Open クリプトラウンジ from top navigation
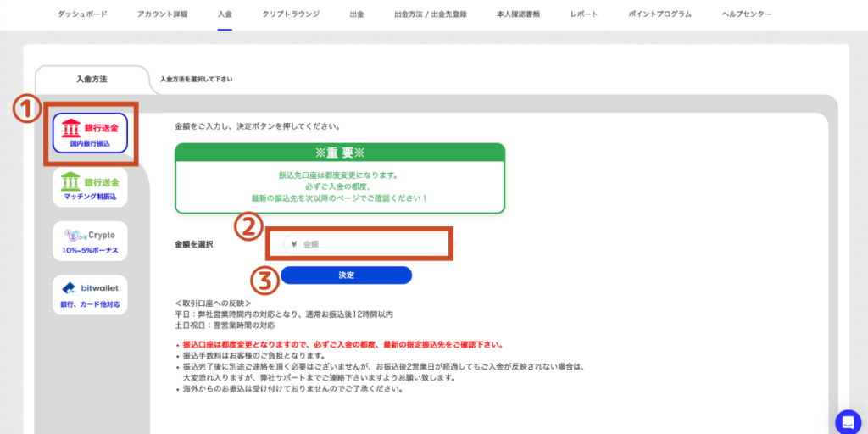 pyautogui.click(x=292, y=14)
